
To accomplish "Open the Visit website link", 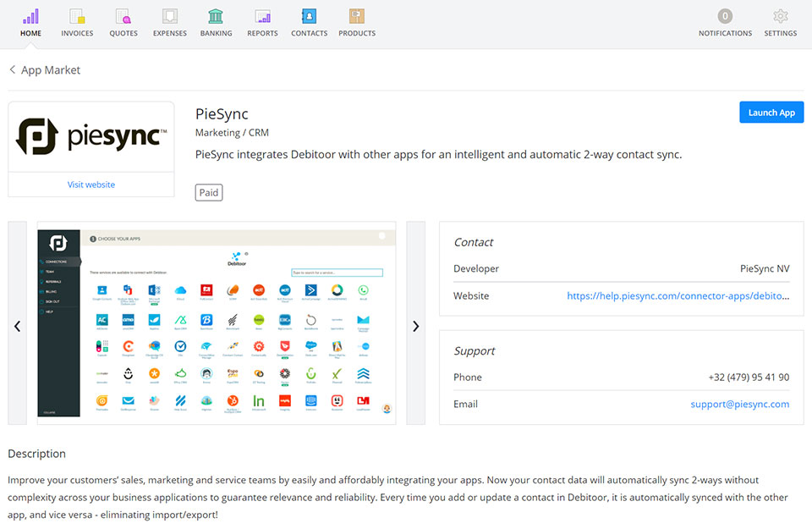I will tap(91, 185).
